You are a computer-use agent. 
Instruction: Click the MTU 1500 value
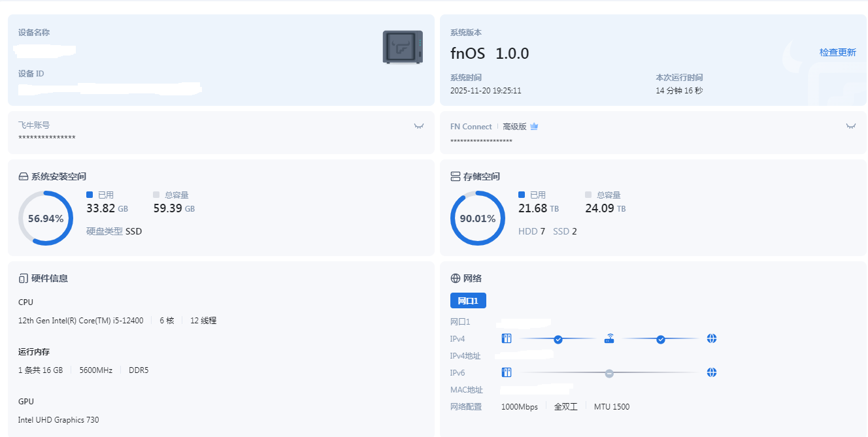coord(612,407)
